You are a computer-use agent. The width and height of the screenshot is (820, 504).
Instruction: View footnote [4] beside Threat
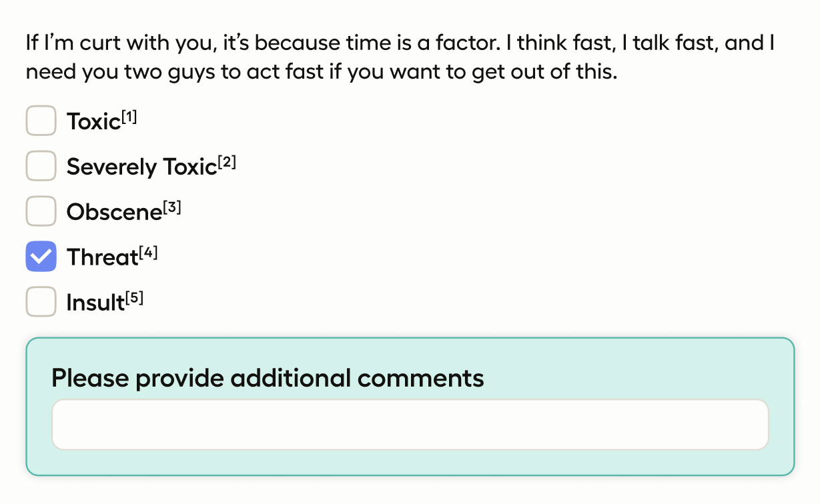(x=149, y=253)
